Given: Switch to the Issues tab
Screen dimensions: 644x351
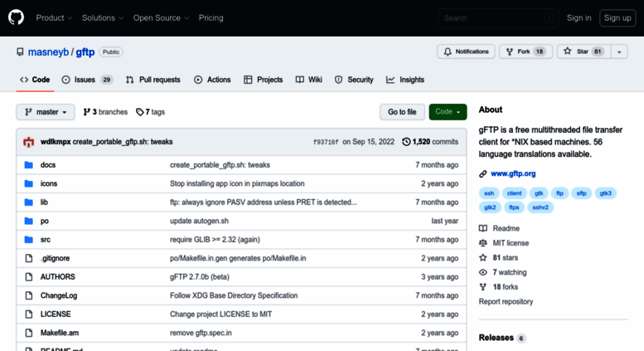Looking at the screenshot, I should pos(88,80).
